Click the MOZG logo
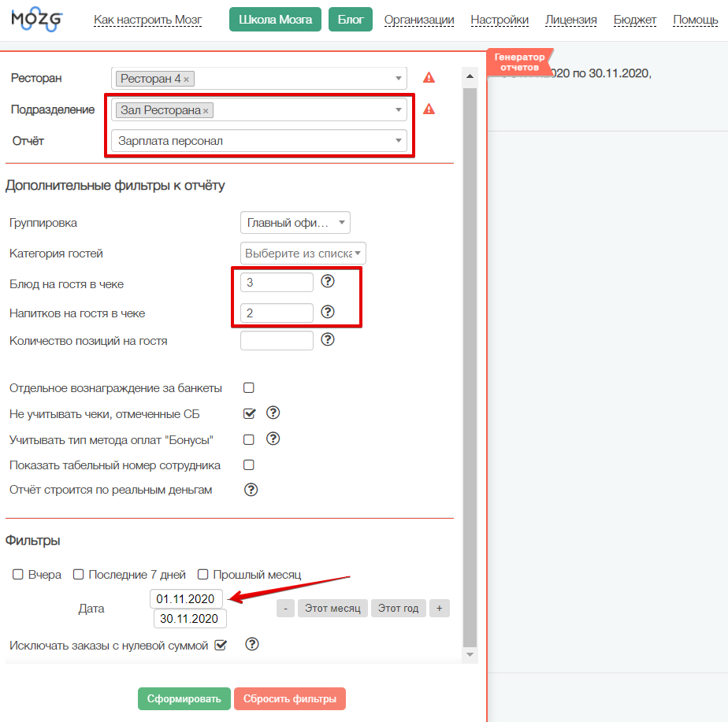Viewport: 728px width, 722px height. click(x=37, y=20)
